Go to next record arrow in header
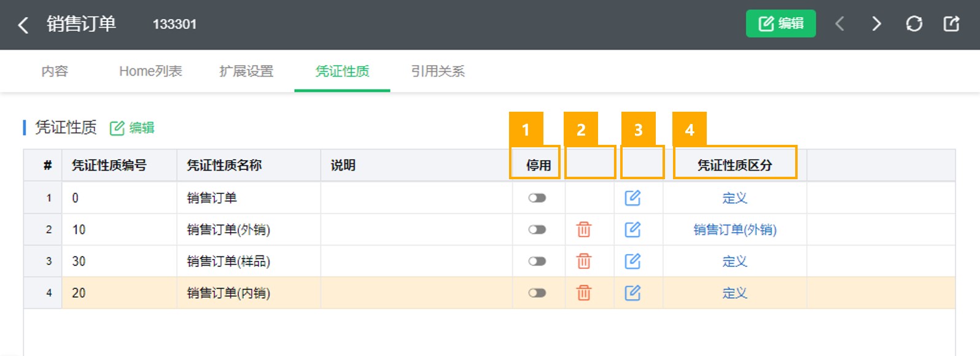Viewport: 980px width, 356px height. tap(876, 24)
